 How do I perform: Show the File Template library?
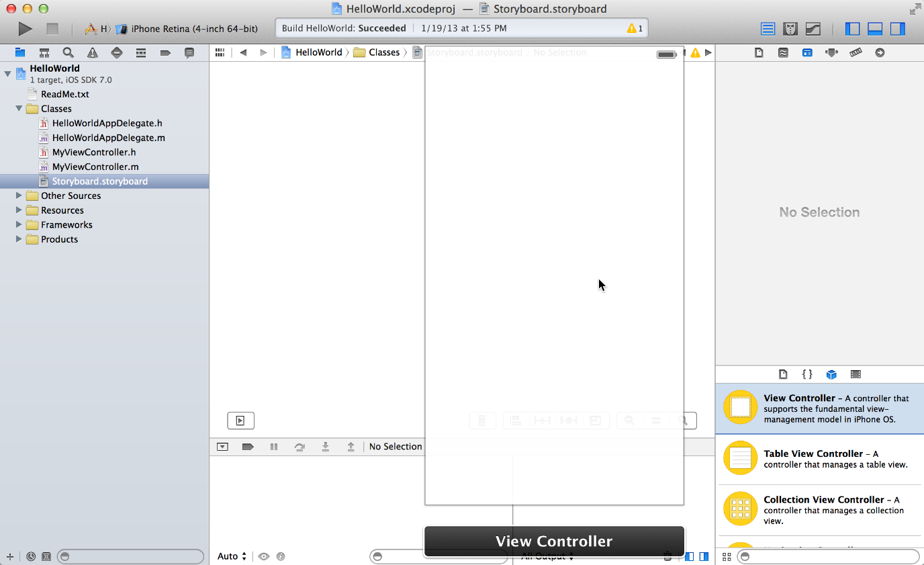783,374
